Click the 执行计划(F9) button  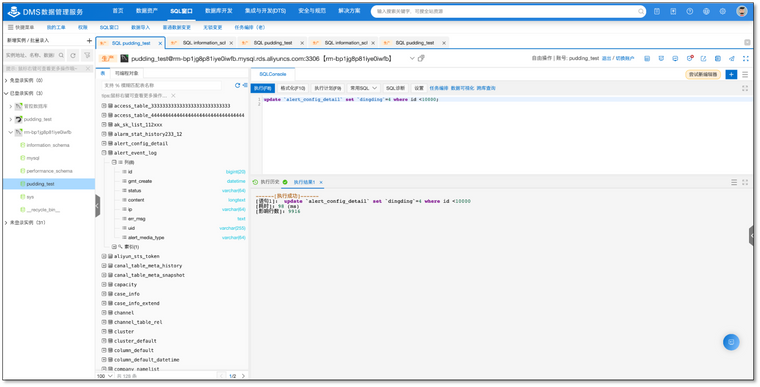point(328,88)
